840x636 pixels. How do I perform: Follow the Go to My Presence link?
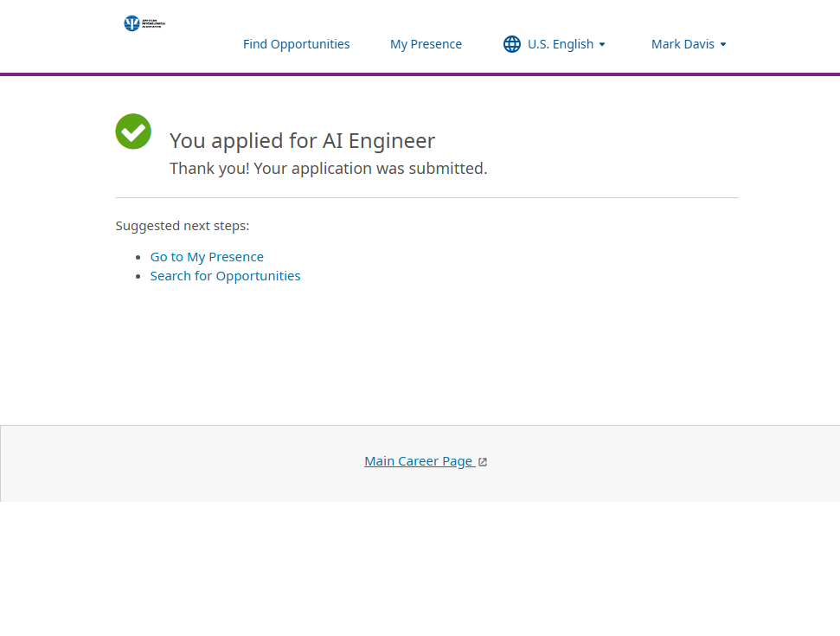coord(207,257)
